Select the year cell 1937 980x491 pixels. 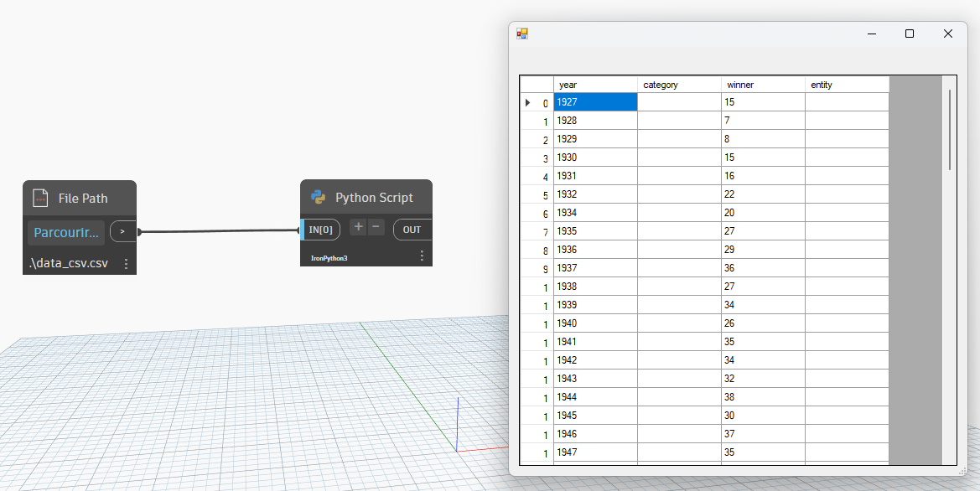pos(595,268)
